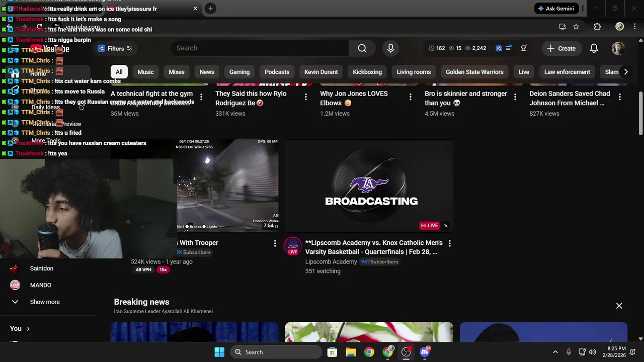Select the Golden State Warriors chip
The image size is (644, 362).
tap(474, 72)
